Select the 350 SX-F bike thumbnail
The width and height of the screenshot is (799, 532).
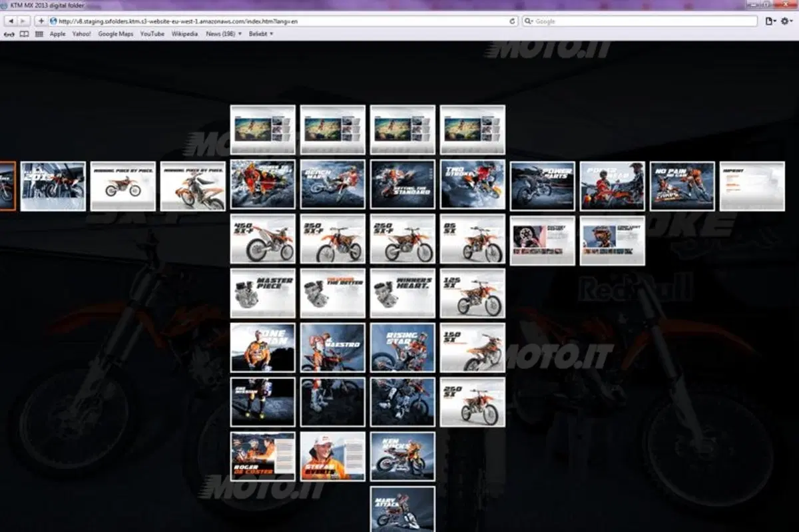pos(333,239)
